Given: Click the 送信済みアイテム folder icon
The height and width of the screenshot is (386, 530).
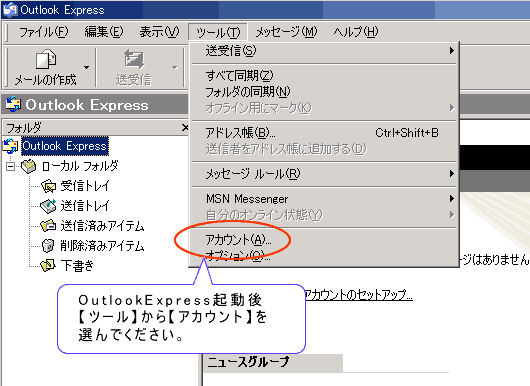Looking at the screenshot, I should coord(48,226).
